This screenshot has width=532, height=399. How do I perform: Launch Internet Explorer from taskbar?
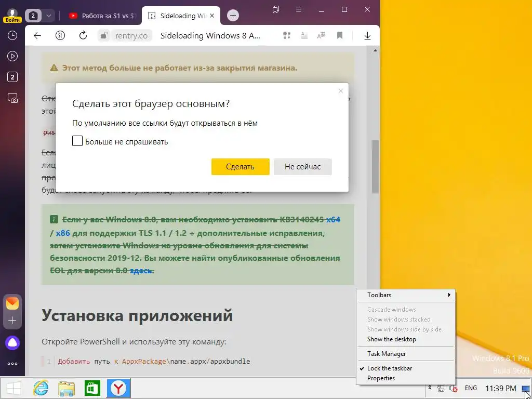41,389
